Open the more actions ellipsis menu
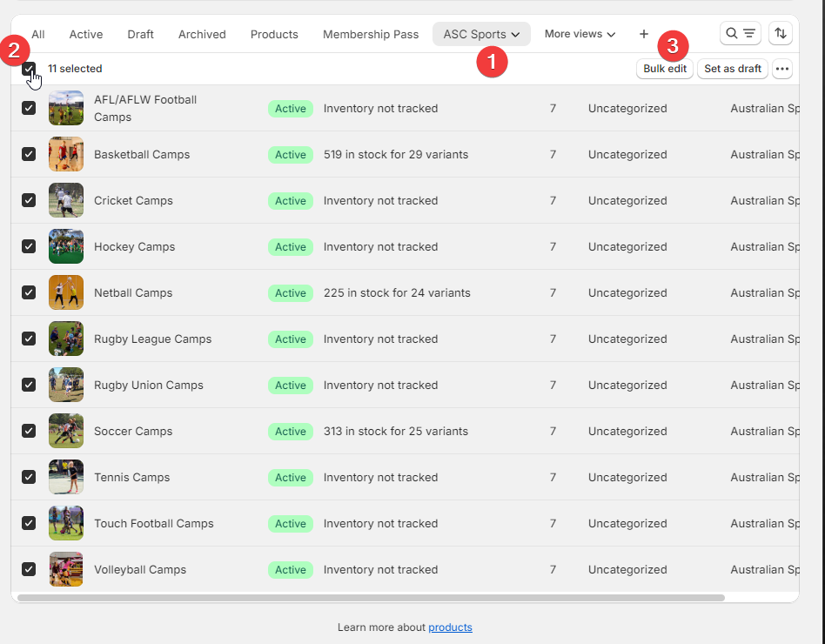Screen dimensions: 825x644 pyautogui.click(x=782, y=69)
